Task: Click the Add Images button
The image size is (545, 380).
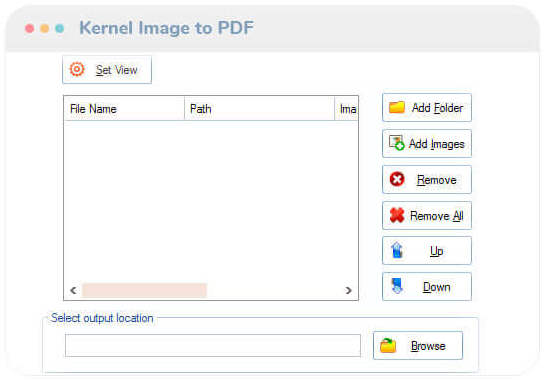Action: (427, 144)
